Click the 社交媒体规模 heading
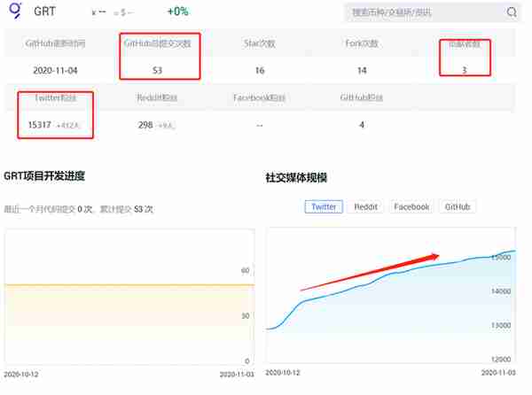Image resolution: width=532 pixels, height=395 pixels. click(x=296, y=177)
